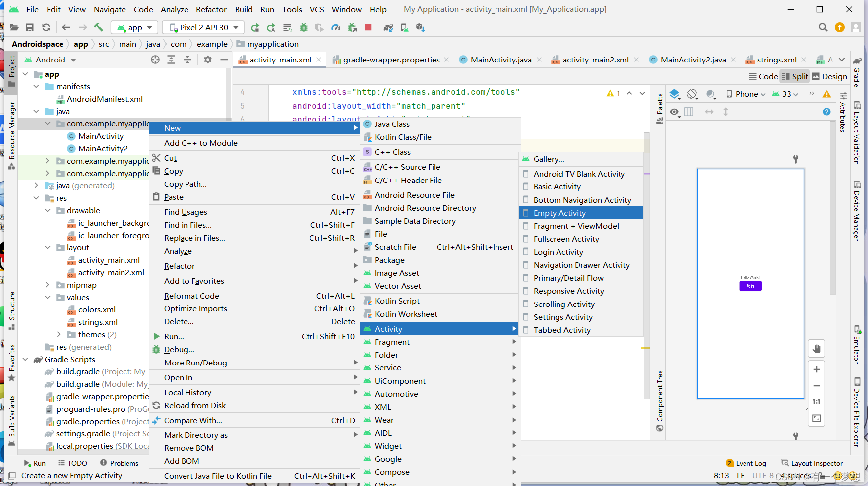Switch editor to Design view
Screen dimensions: 868x486
tap(829, 76)
